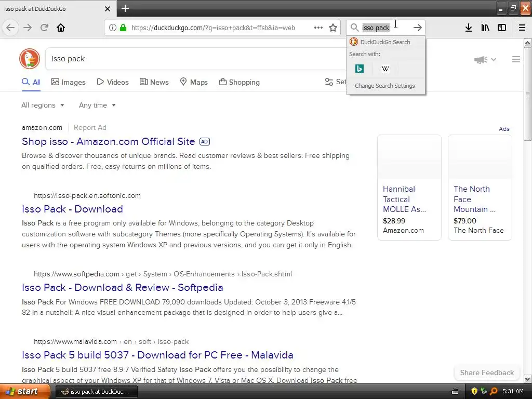Switch to the Videos tab

point(113,82)
